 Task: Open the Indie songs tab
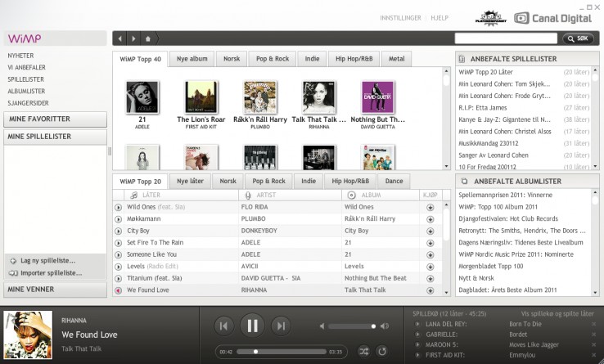point(309,181)
